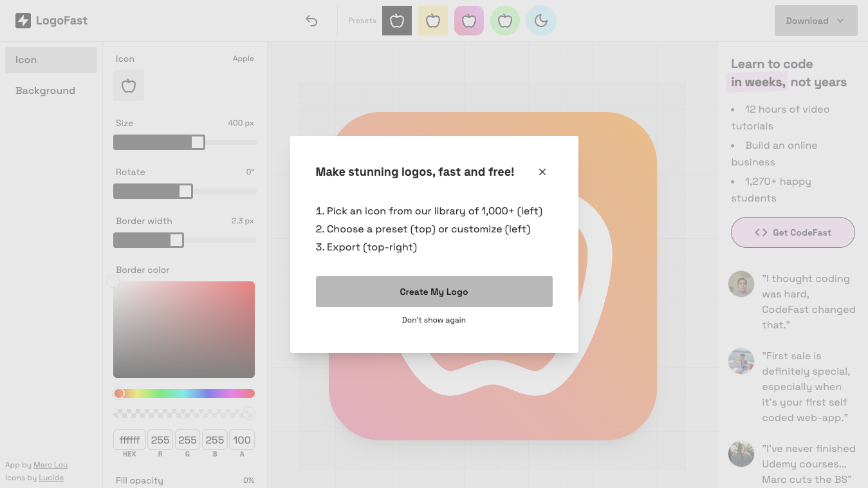The width and height of the screenshot is (868, 488).
Task: Open the Apple icon picker
Action: [x=129, y=86]
